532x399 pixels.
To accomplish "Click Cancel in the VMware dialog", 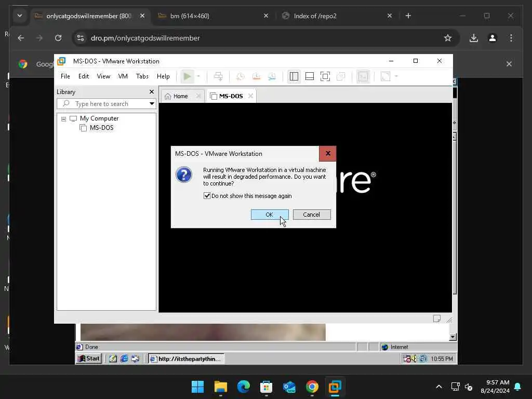I will point(312,215).
